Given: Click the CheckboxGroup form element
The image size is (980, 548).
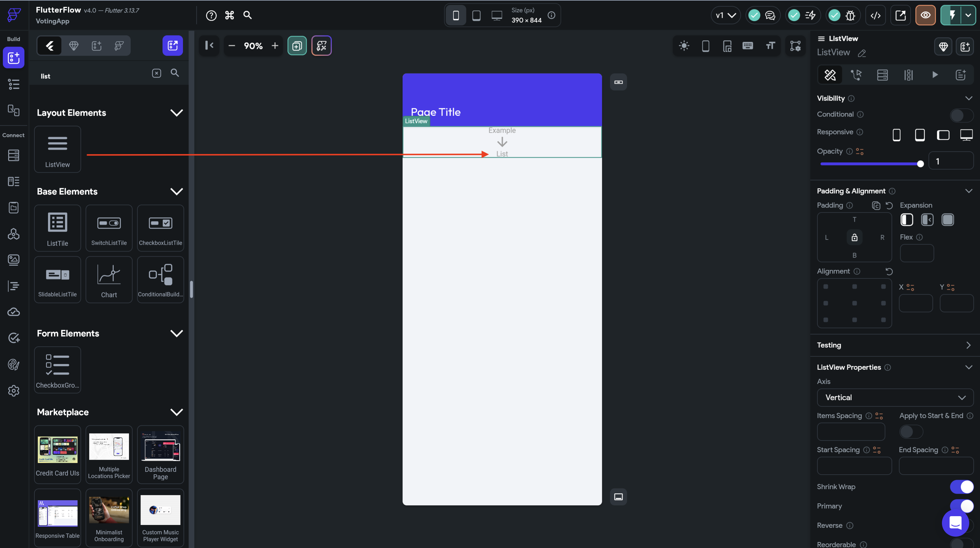Looking at the screenshot, I should point(57,368).
